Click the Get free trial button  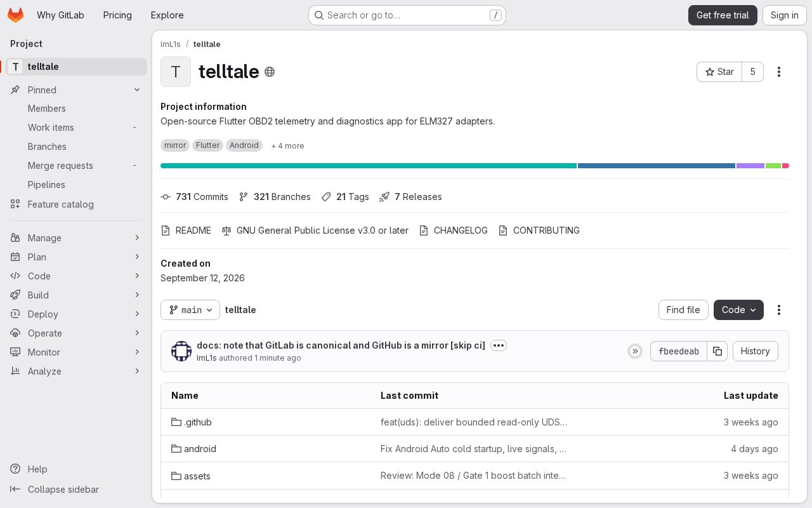tap(723, 15)
